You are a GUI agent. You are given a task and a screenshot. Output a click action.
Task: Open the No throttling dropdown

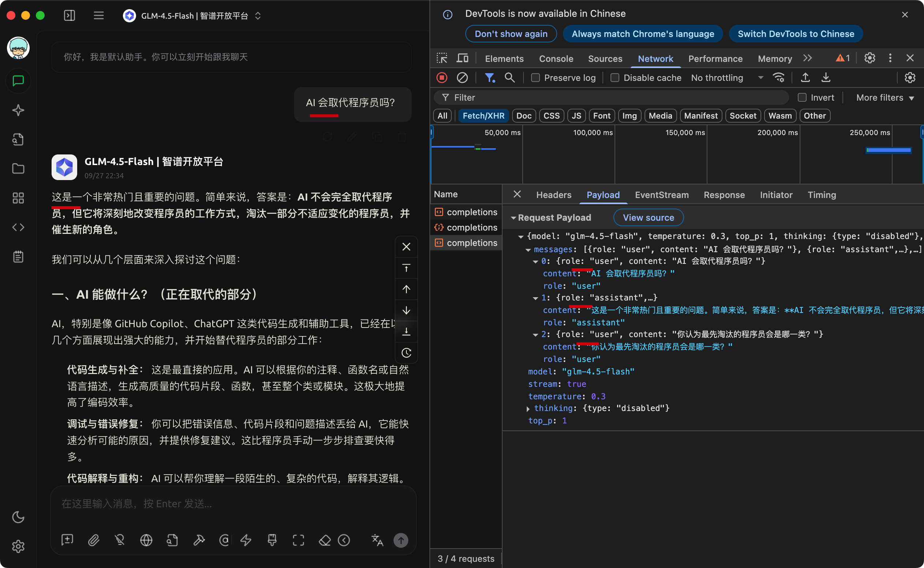pyautogui.click(x=727, y=78)
